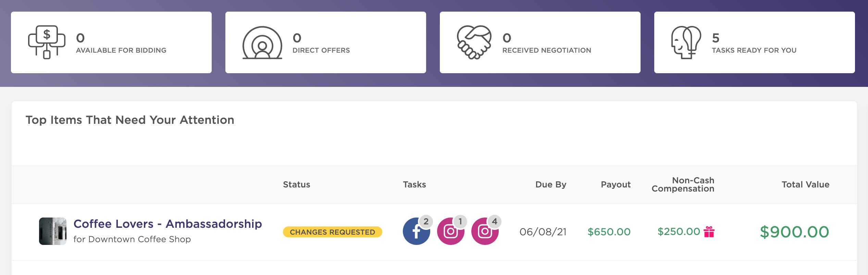Click the Status column header
868x275 pixels.
coord(297,185)
